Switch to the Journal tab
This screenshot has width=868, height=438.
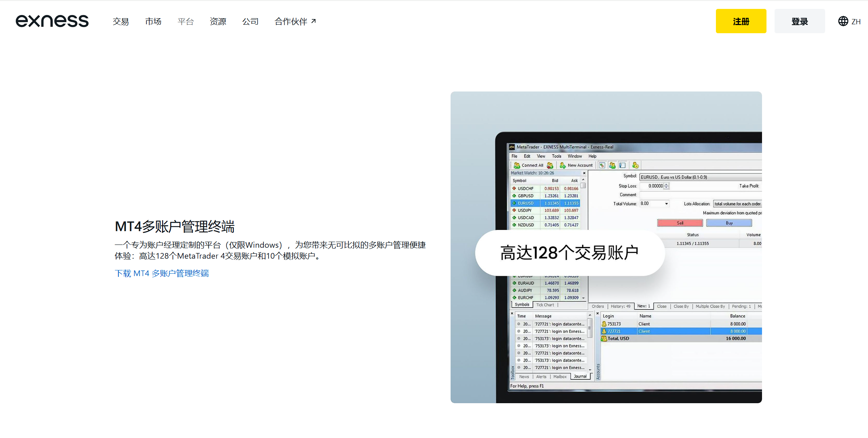580,376
